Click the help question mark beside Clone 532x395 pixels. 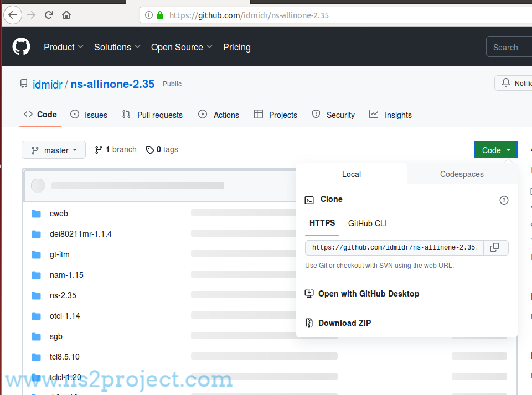click(504, 200)
